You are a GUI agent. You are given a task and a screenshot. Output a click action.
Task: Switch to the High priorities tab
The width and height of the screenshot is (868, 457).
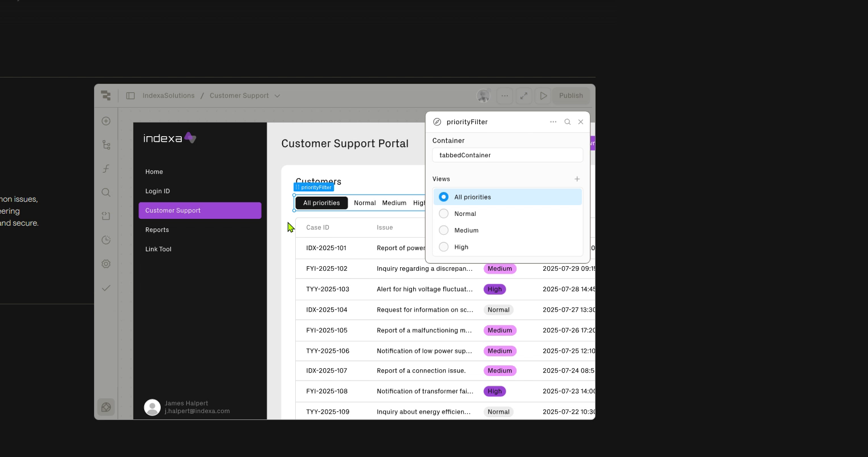pos(420,203)
